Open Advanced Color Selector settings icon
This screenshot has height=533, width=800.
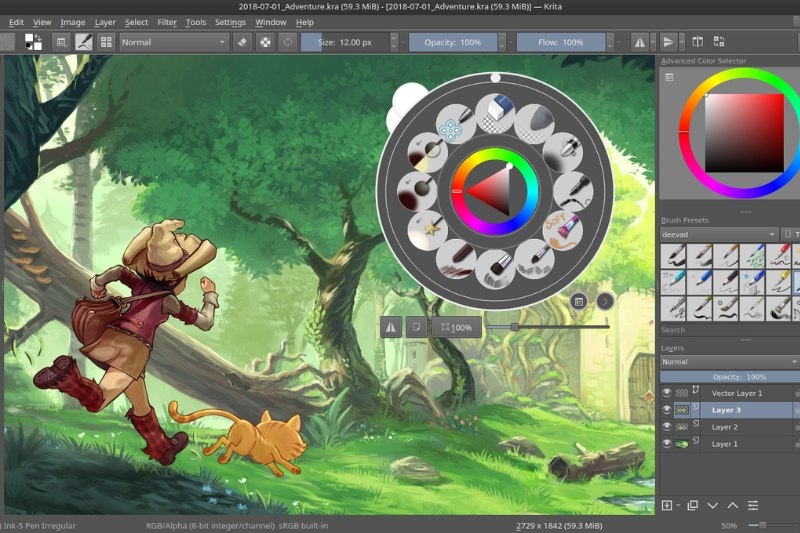point(669,78)
